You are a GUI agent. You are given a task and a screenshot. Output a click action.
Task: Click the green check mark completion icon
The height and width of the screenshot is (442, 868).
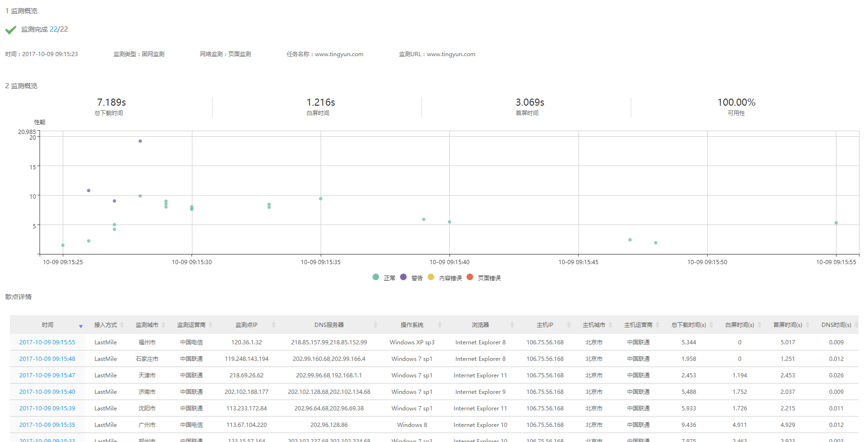coord(11,30)
